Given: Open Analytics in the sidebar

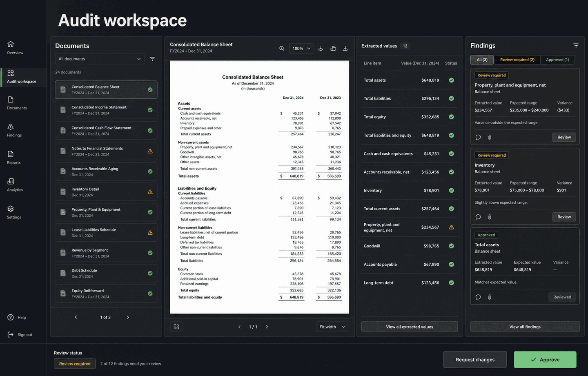Looking at the screenshot, I should tap(15, 185).
